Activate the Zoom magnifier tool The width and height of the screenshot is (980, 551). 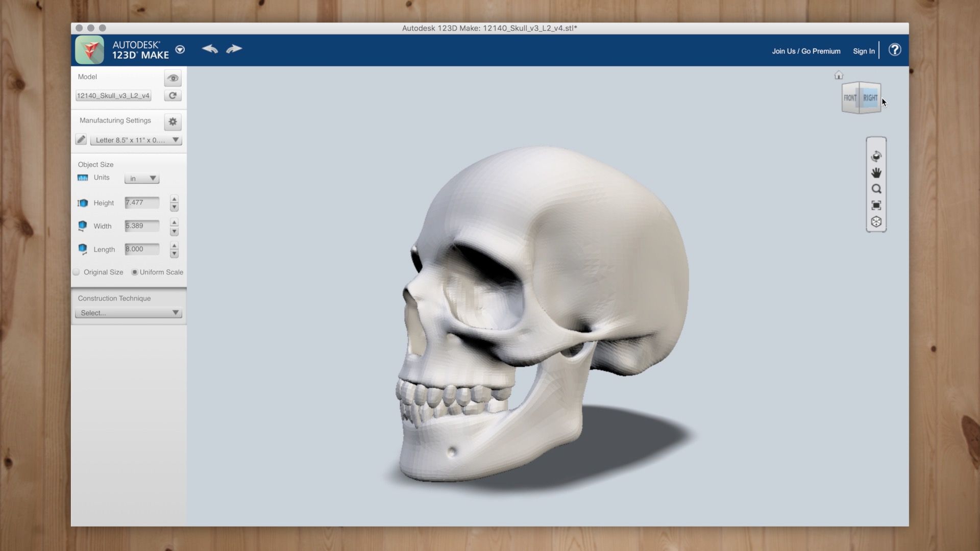click(x=876, y=188)
